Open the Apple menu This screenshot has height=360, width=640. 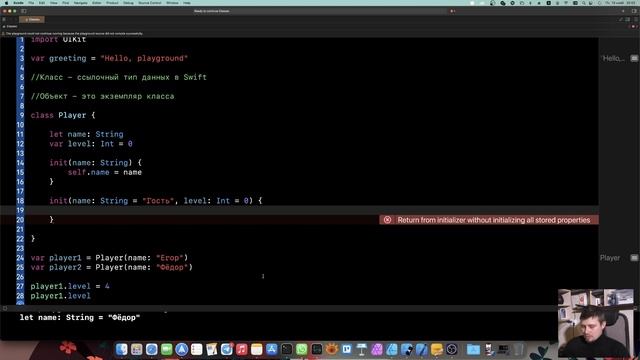point(6,3)
